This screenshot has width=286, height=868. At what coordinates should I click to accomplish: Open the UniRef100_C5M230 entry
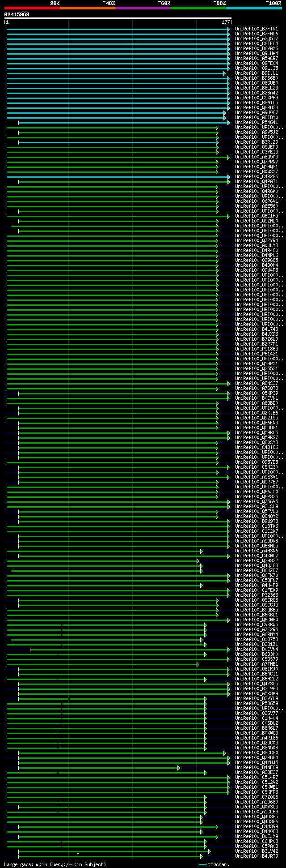coord(257,467)
